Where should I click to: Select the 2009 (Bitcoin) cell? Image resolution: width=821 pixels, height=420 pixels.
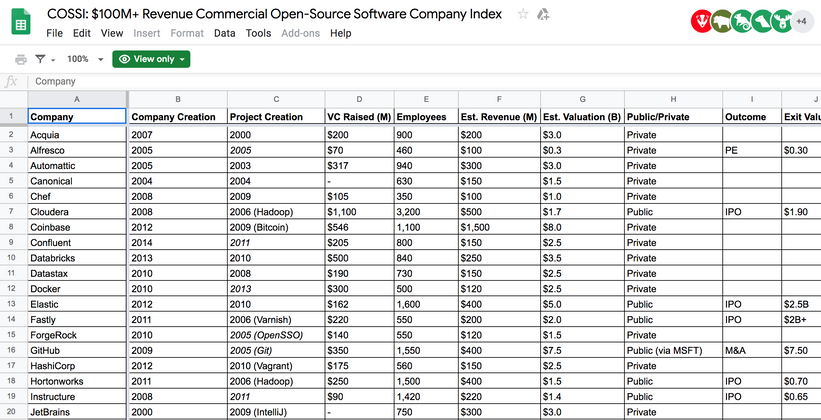(276, 227)
